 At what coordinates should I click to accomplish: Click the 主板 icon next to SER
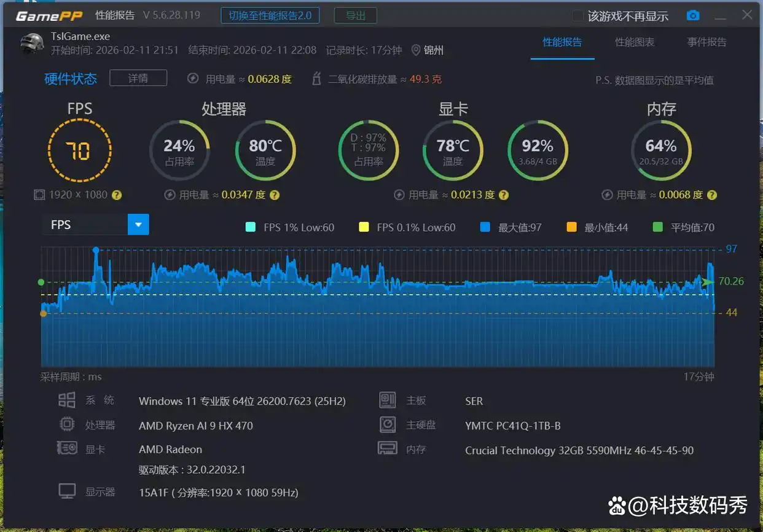click(x=387, y=400)
